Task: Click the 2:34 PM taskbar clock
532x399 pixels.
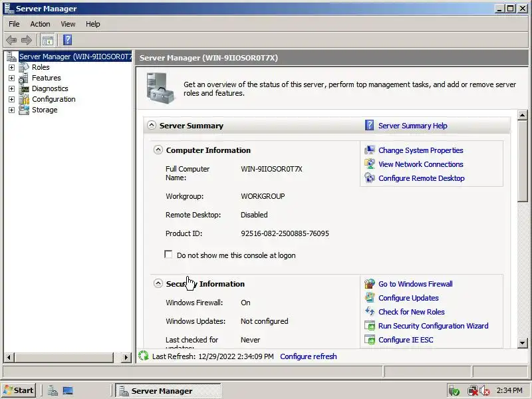Action: [509, 390]
